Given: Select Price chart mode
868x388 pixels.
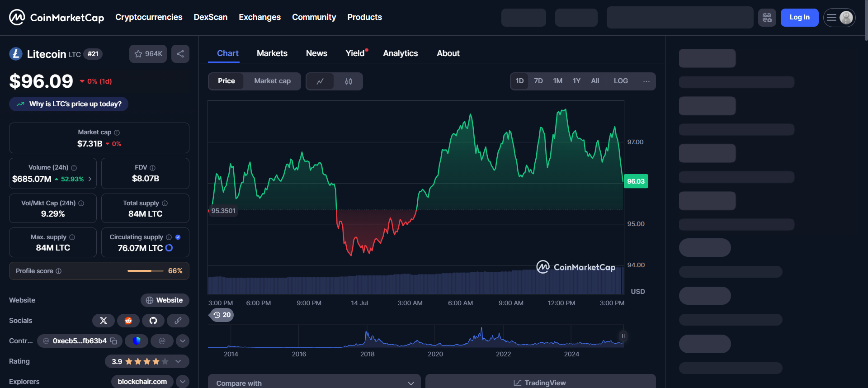Looking at the screenshot, I should [226, 81].
